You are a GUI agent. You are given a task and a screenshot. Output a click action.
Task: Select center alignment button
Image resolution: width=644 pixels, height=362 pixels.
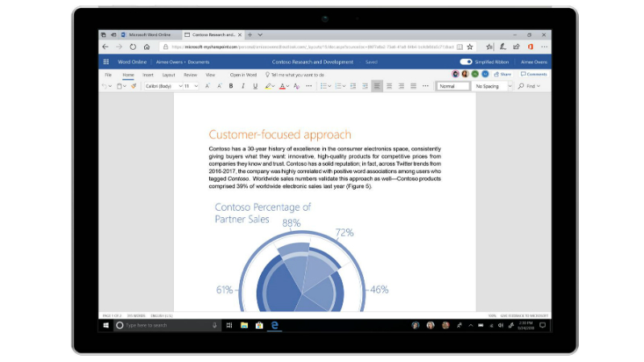pos(389,86)
